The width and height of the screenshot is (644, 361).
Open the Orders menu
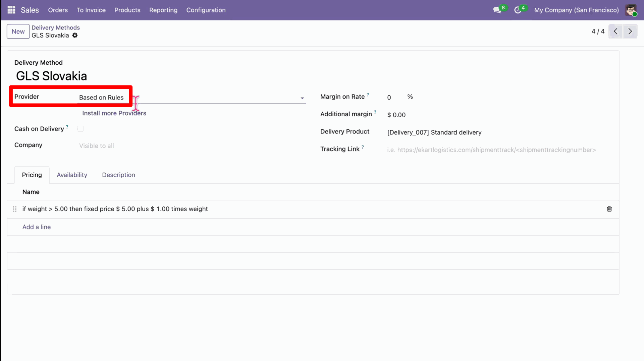click(x=58, y=10)
